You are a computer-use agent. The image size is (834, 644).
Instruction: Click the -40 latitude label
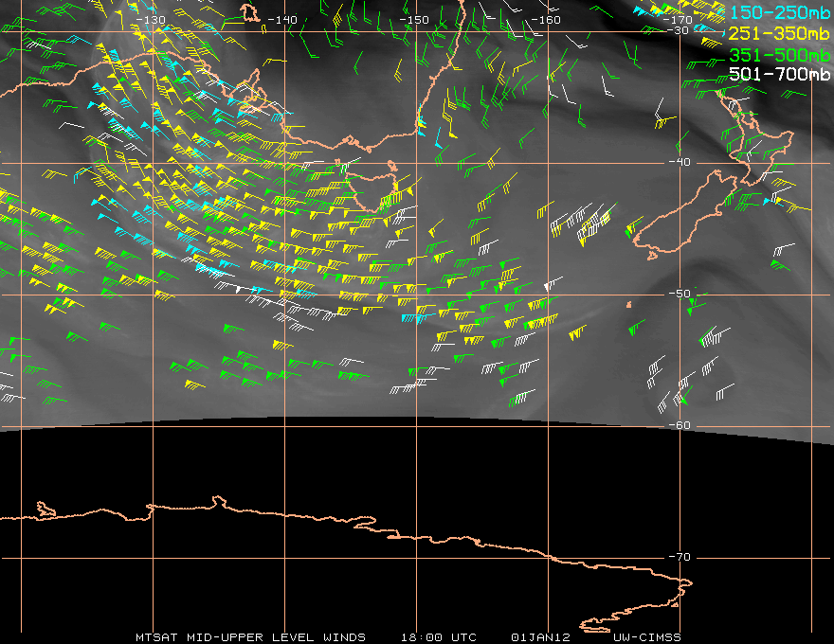click(x=680, y=162)
